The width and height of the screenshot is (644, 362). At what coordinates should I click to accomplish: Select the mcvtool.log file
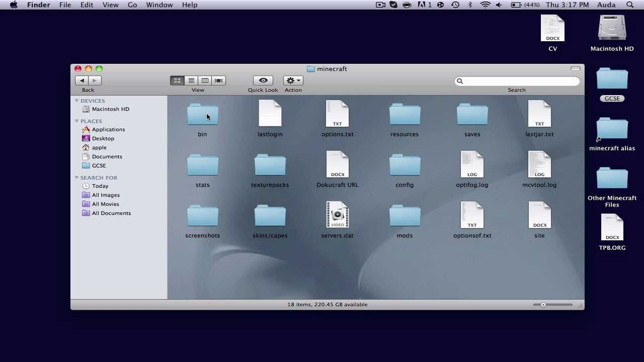pyautogui.click(x=539, y=164)
